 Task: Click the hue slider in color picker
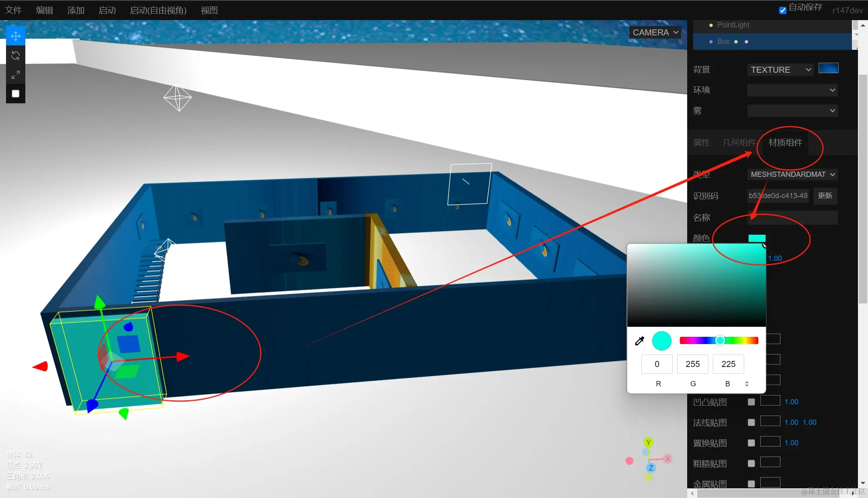pyautogui.click(x=719, y=341)
